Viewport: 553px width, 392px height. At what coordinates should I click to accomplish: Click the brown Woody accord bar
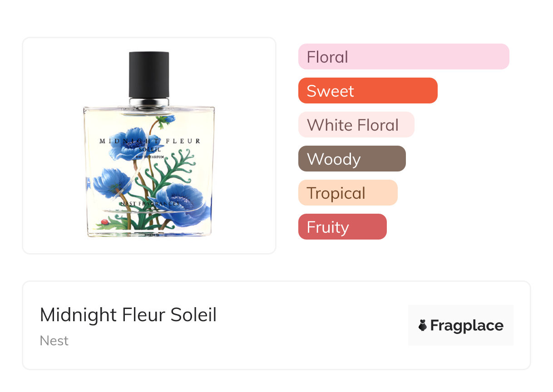click(x=351, y=159)
